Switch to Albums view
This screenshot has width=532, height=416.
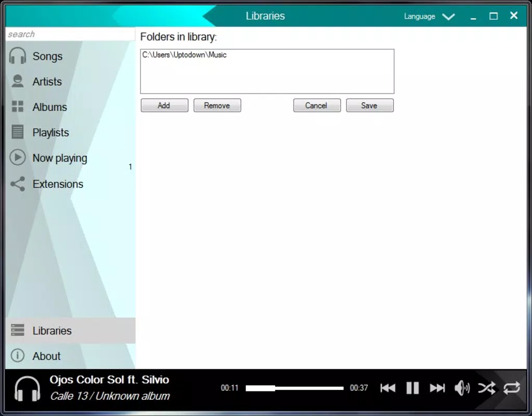pos(71,107)
